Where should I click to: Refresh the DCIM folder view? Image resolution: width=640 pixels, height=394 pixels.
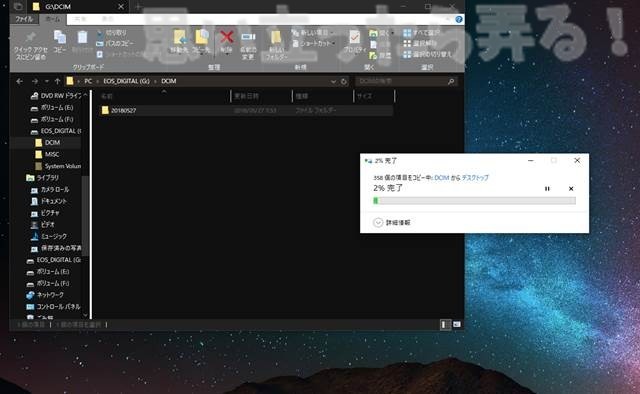tap(344, 82)
